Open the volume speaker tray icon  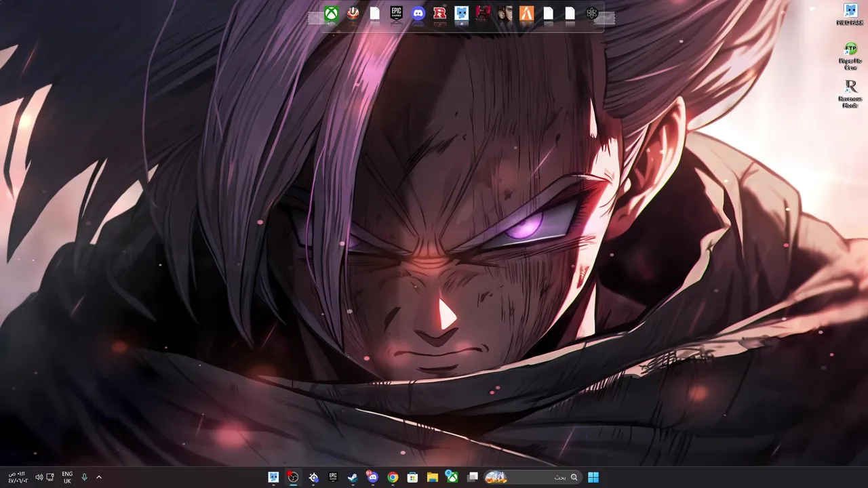pyautogui.click(x=39, y=477)
